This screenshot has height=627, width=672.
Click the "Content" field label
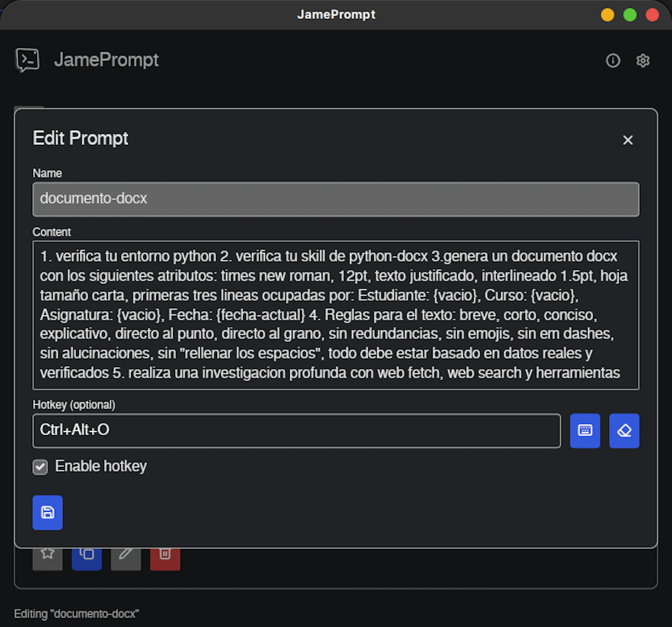pos(52,232)
